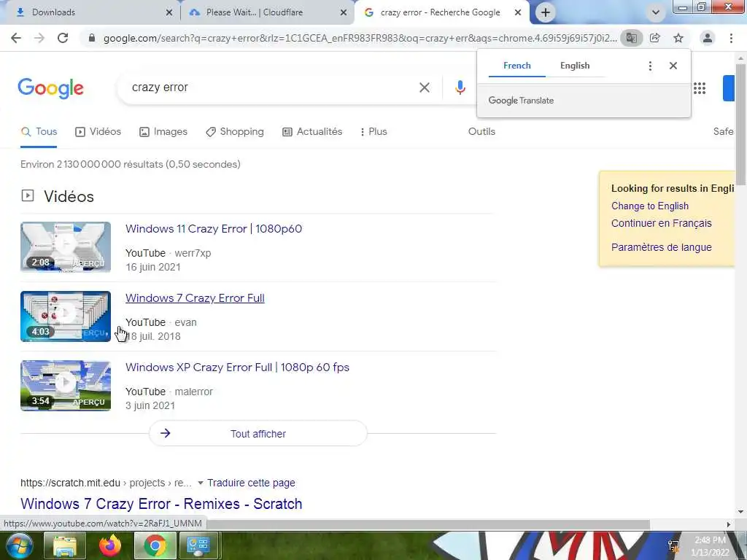Click the Google logo

50,88
